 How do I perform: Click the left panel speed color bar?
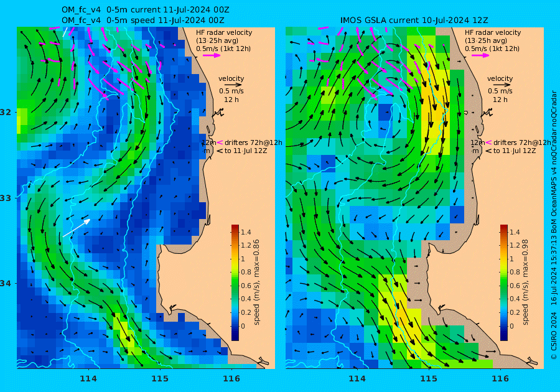(x=235, y=282)
